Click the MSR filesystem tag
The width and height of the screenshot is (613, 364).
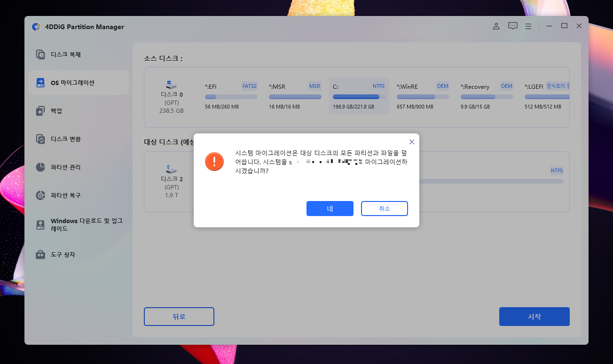click(x=314, y=86)
